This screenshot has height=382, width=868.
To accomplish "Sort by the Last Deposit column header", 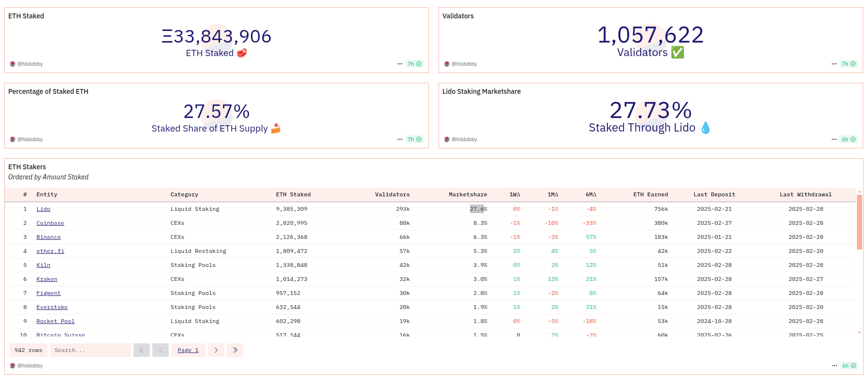I will (714, 194).
